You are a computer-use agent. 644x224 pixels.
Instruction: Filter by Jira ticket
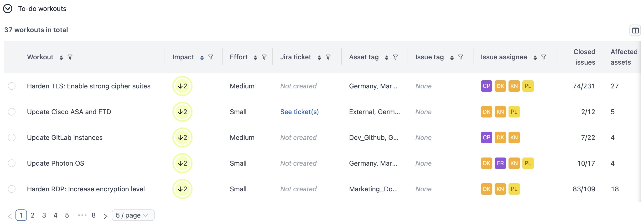tap(328, 57)
